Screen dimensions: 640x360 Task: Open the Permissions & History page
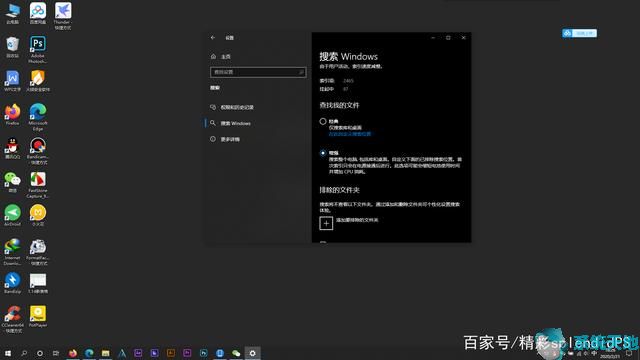point(232,107)
